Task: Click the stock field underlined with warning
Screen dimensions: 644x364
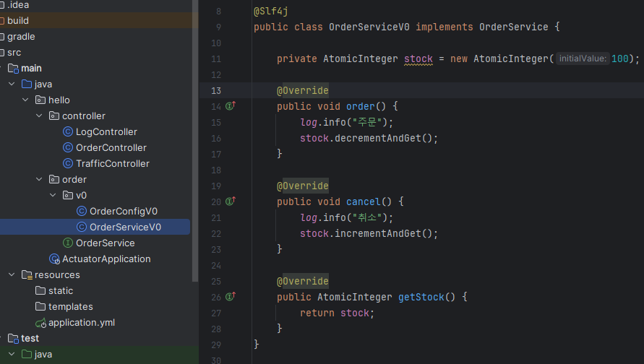Action: click(x=418, y=59)
